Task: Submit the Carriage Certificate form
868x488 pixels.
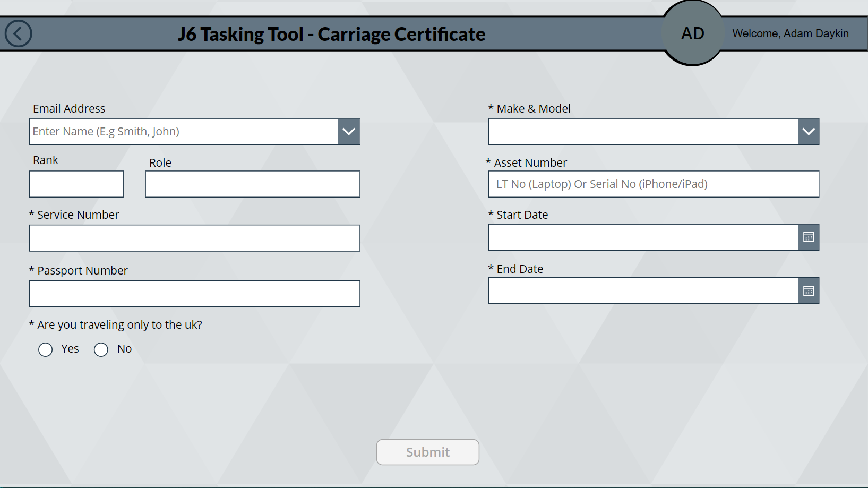Action: [x=428, y=452]
